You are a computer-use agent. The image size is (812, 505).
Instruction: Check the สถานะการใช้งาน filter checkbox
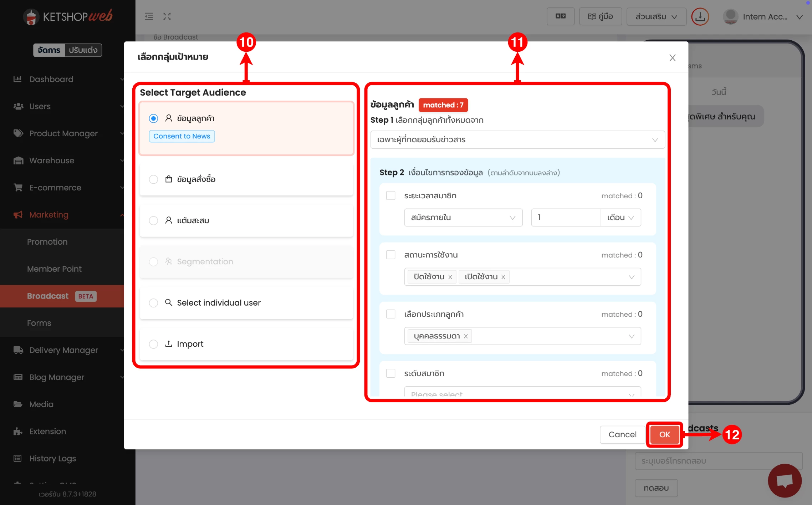coord(391,255)
